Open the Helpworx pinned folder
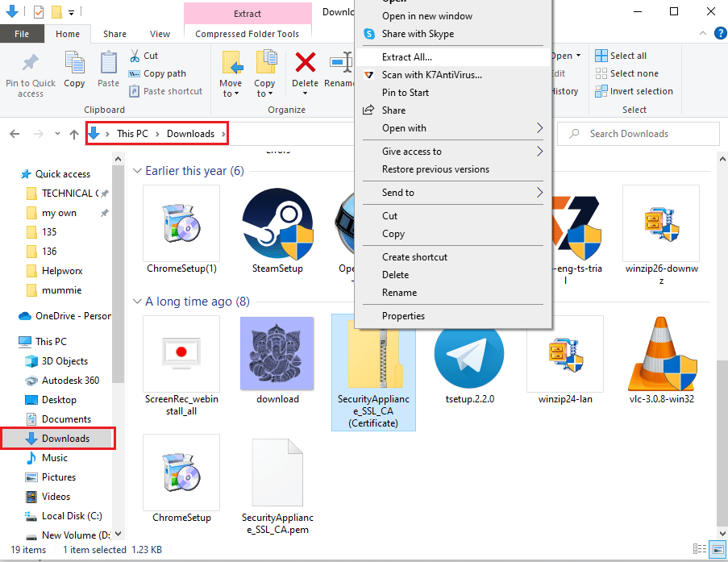The height and width of the screenshot is (562, 728). pos(62,271)
